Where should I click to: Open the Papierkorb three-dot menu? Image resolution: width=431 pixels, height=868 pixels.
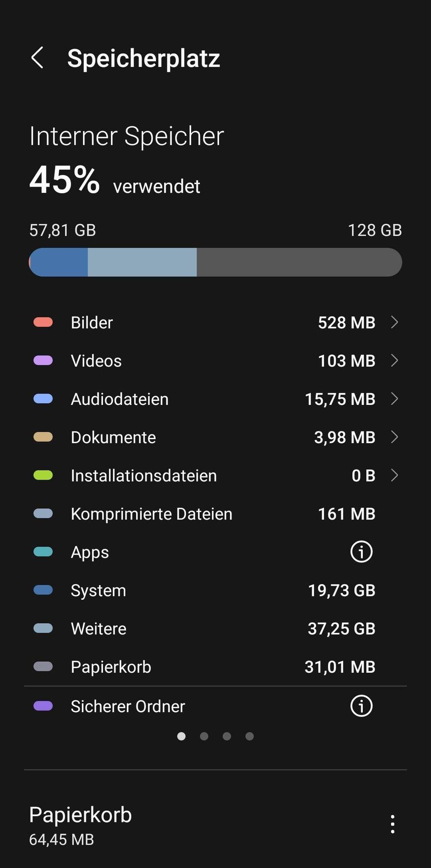coord(392,824)
